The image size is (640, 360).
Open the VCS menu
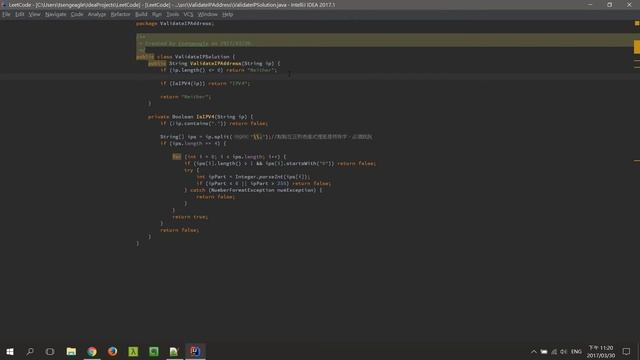tap(188, 14)
